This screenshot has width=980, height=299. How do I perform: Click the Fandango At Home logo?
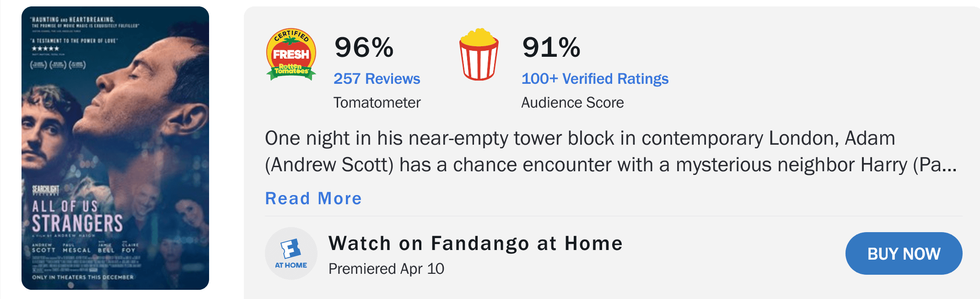291,254
